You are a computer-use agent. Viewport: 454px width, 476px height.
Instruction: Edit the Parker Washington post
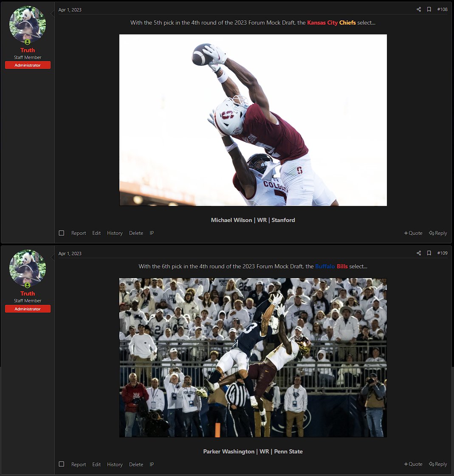pos(96,464)
